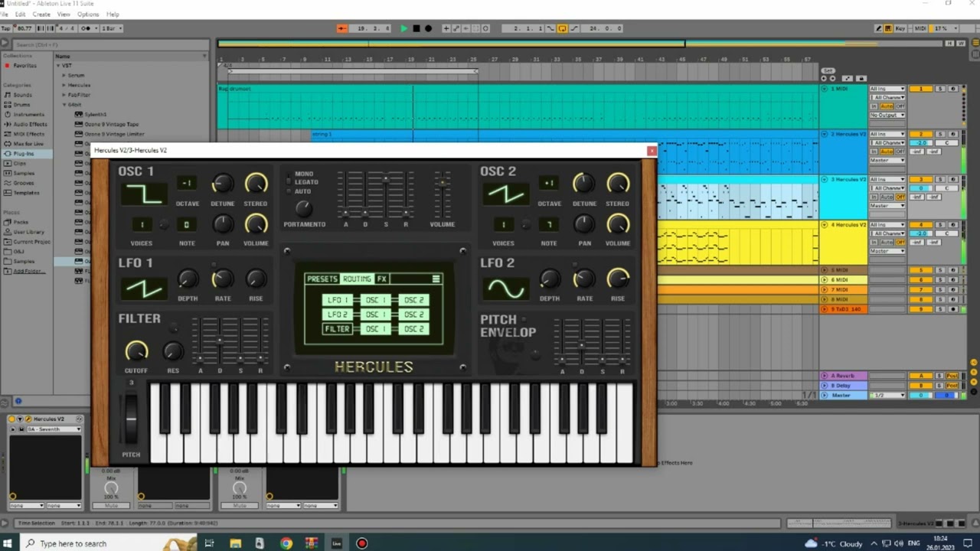980x551 pixels.
Task: Open the Help menu
Action: 113,14
